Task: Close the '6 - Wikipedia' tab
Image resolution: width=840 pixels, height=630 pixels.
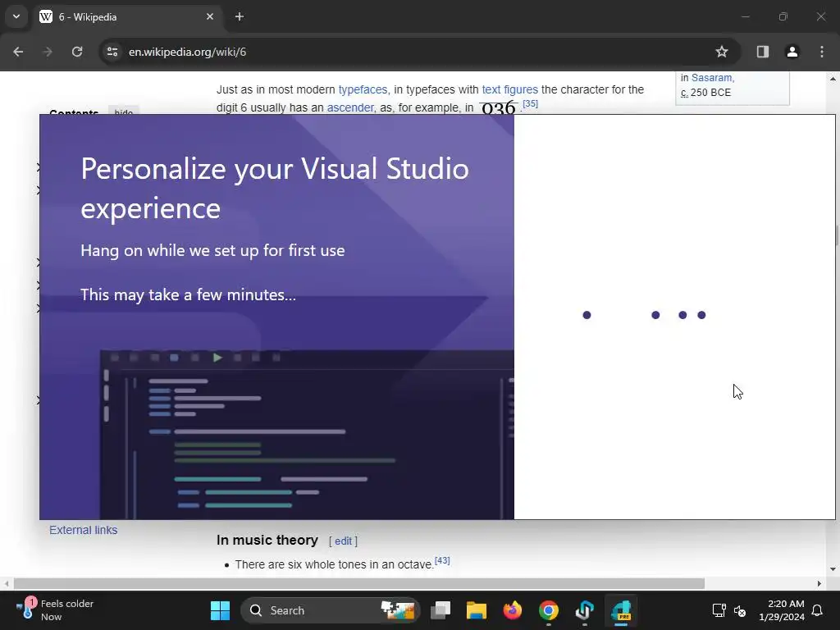Action: (x=210, y=16)
